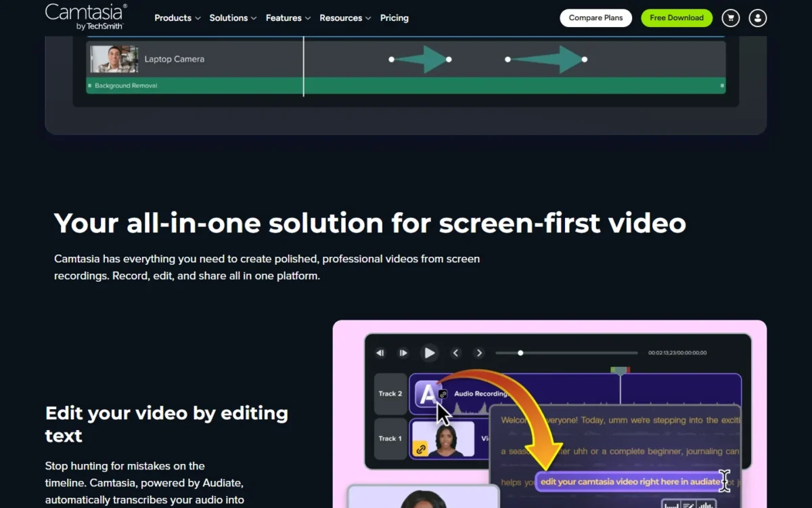This screenshot has height=508, width=812.
Task: Click the 'Your all-in-one solution' heading
Action: pyautogui.click(x=370, y=223)
